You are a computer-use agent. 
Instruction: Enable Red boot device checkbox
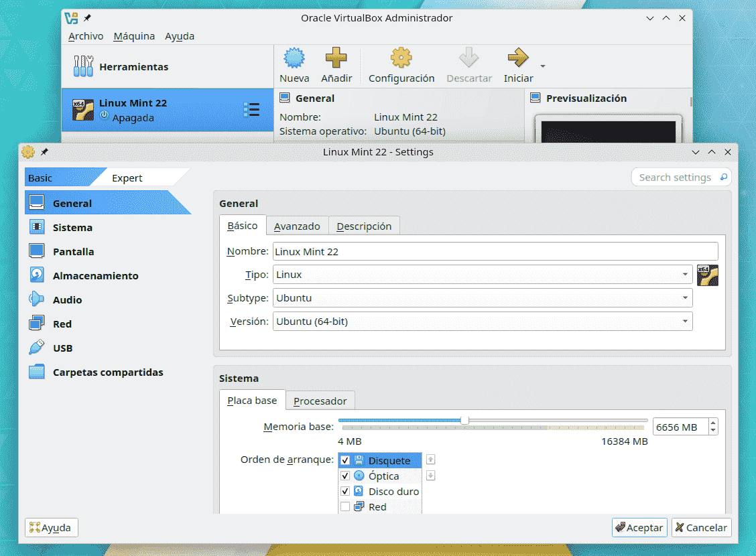[345, 507]
